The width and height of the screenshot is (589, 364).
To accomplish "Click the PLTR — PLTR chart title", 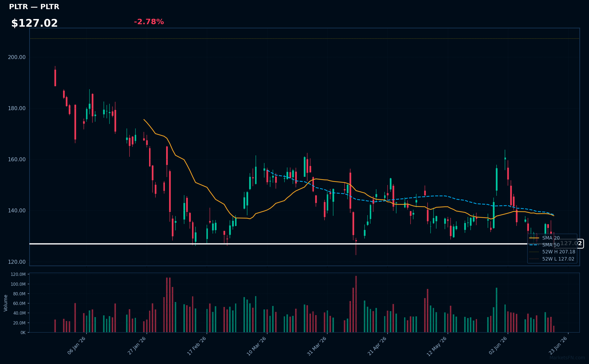I will point(34,7).
